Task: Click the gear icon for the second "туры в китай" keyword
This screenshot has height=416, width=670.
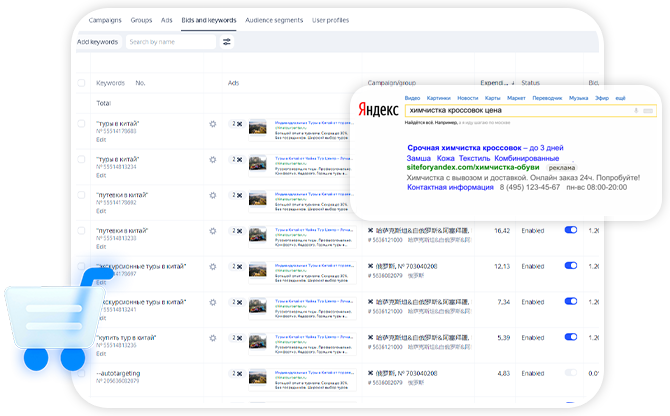Action: click(x=212, y=161)
